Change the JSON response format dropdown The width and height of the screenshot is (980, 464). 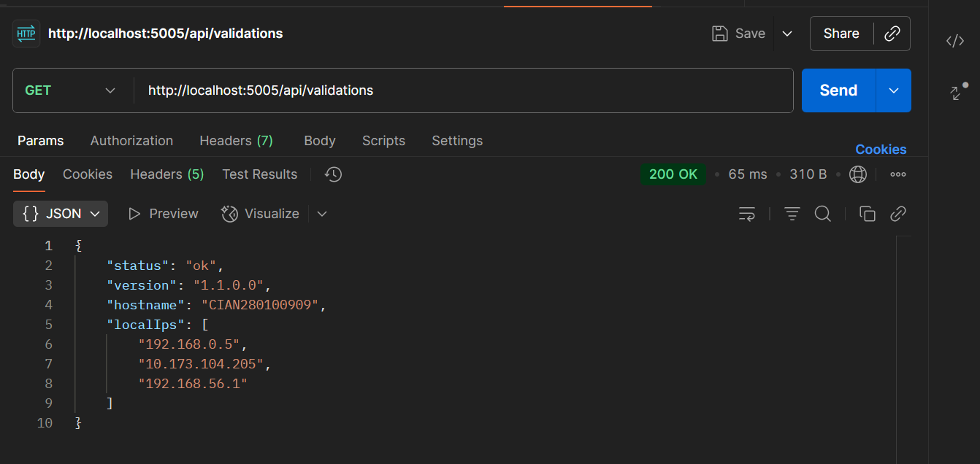(61, 214)
